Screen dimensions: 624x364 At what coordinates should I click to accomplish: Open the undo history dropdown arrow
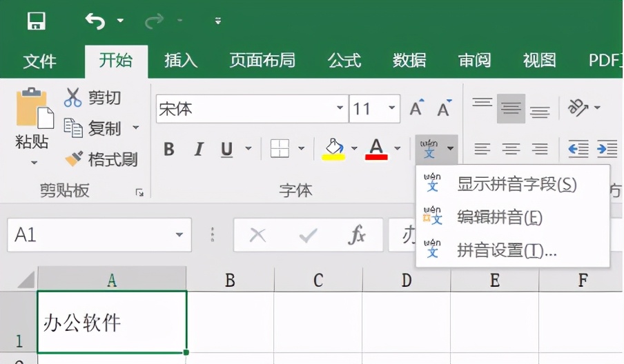tap(120, 20)
